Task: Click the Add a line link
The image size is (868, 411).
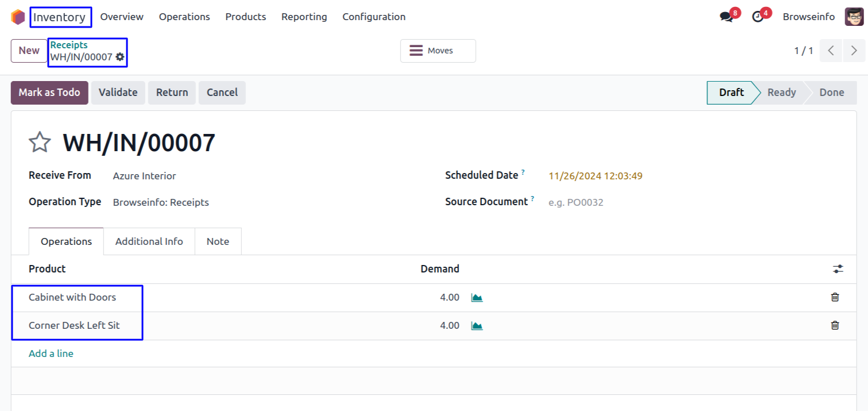Action: point(51,354)
